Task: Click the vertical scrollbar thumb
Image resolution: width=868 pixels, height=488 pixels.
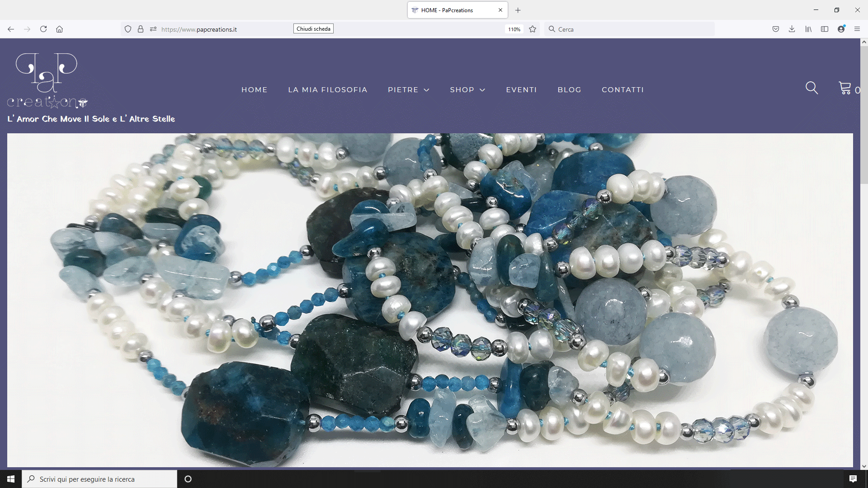Action: pyautogui.click(x=864, y=114)
